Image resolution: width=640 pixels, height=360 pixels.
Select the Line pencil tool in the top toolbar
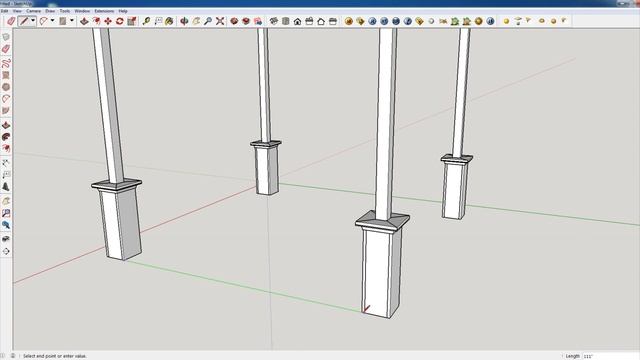pos(24,21)
